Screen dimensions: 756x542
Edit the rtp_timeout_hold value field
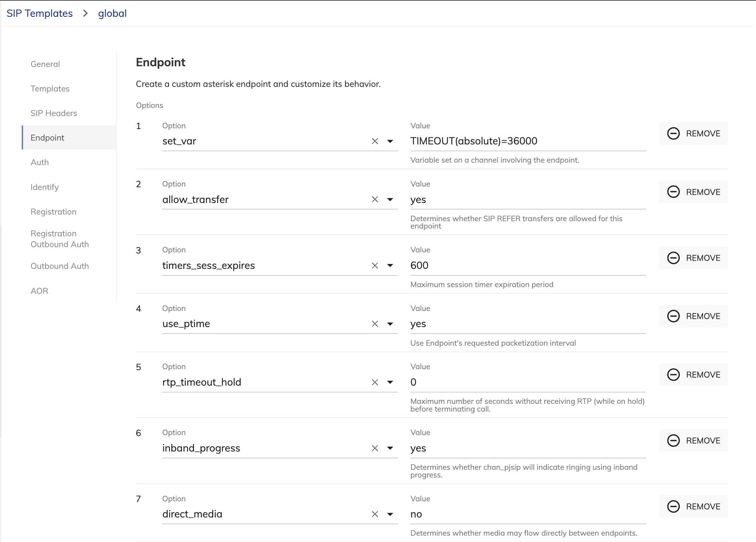click(528, 382)
